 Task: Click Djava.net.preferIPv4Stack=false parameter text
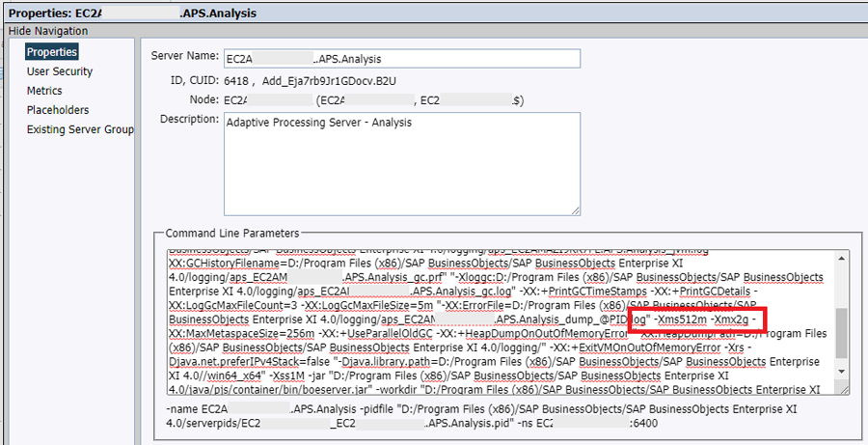tap(250, 362)
